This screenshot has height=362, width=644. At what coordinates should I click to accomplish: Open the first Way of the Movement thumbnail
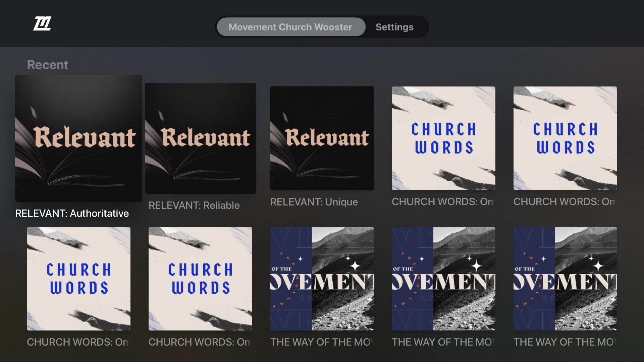(322, 279)
